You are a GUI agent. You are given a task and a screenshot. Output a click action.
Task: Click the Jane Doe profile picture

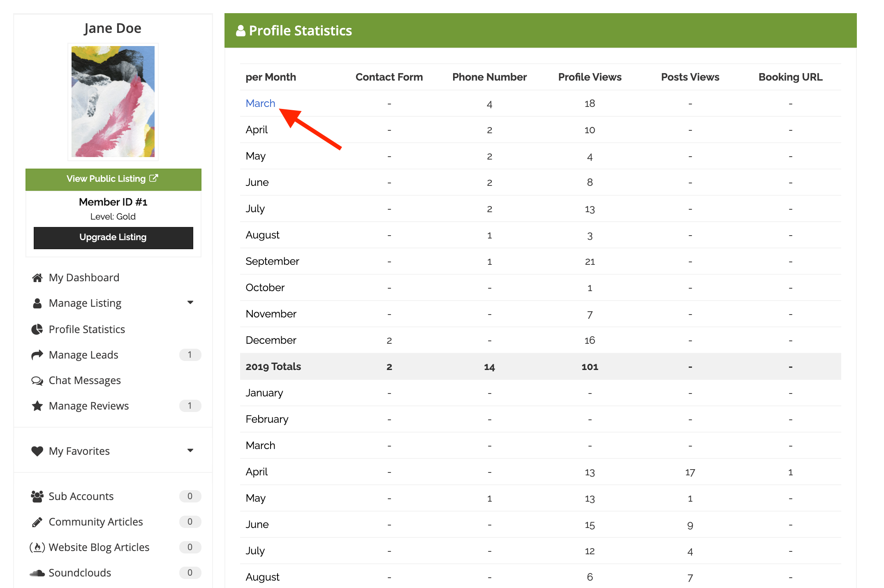113,102
